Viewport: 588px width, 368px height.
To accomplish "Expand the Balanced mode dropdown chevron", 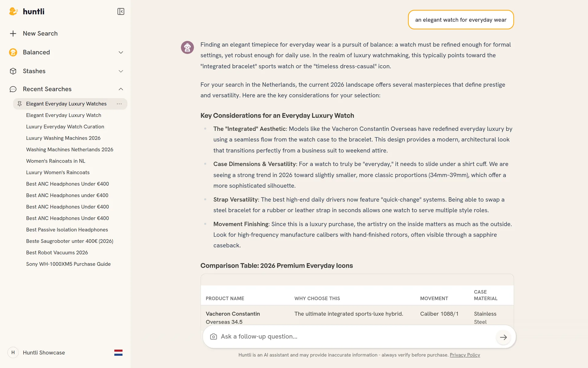I will [121, 52].
